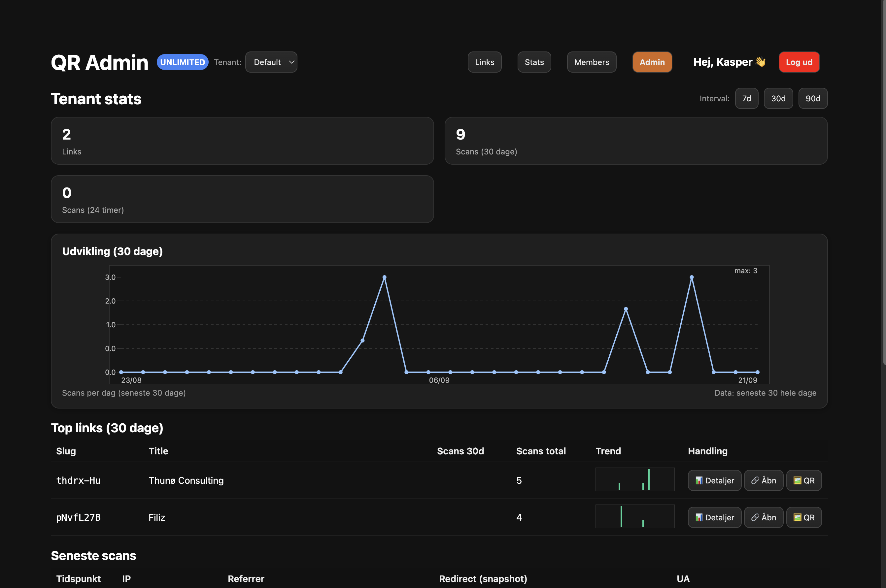Screen dimensions: 886x588
Task: Click Åbn for Thunø Consulting row
Action: coord(763,480)
